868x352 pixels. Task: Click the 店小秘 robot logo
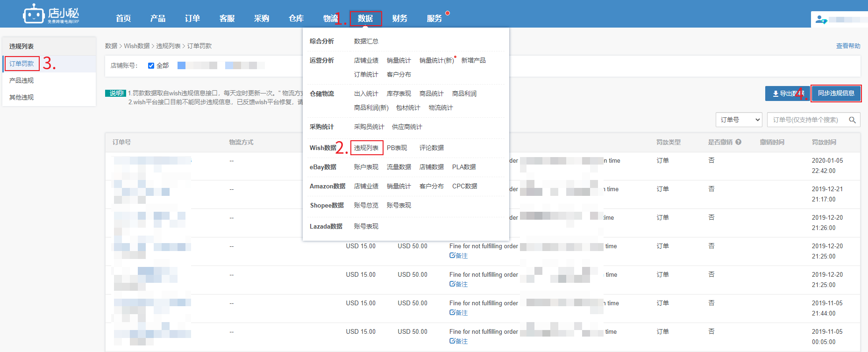51,14
